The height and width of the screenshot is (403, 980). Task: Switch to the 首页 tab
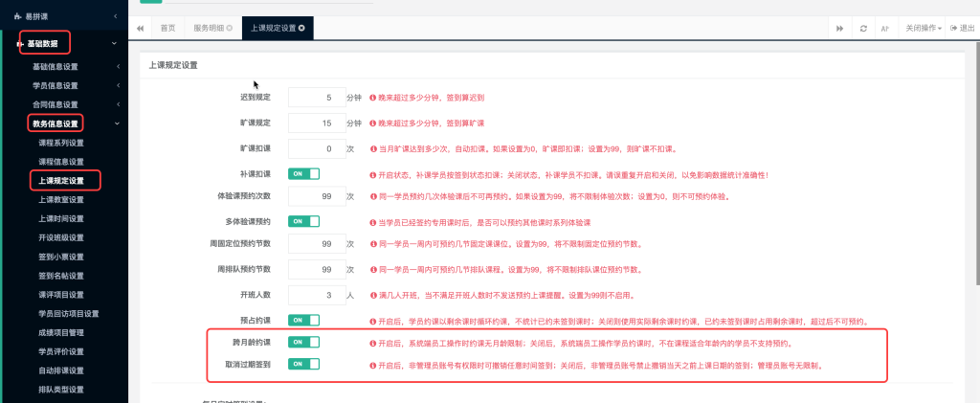167,28
